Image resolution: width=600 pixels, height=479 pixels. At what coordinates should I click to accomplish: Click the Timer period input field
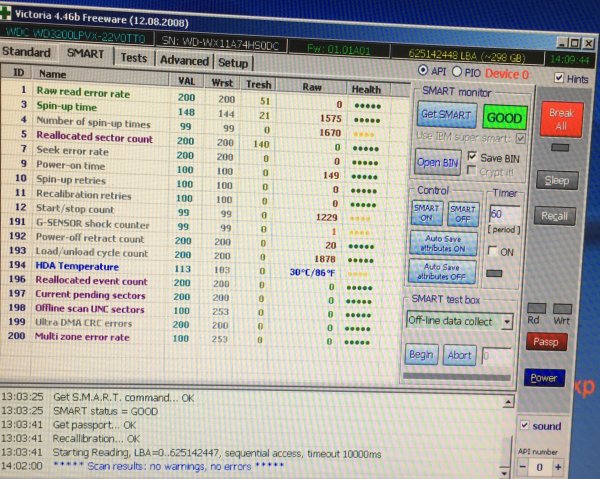(499, 215)
